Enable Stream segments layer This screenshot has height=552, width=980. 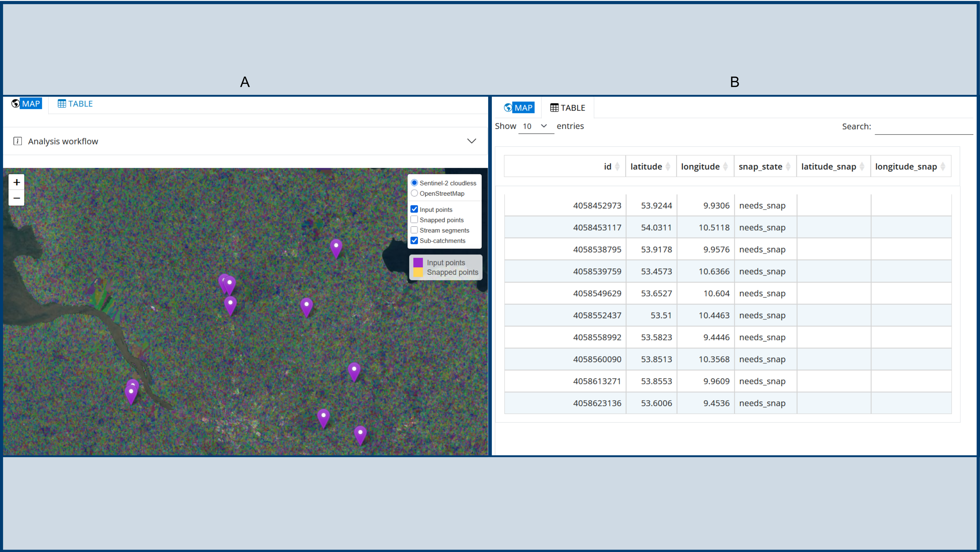(414, 230)
